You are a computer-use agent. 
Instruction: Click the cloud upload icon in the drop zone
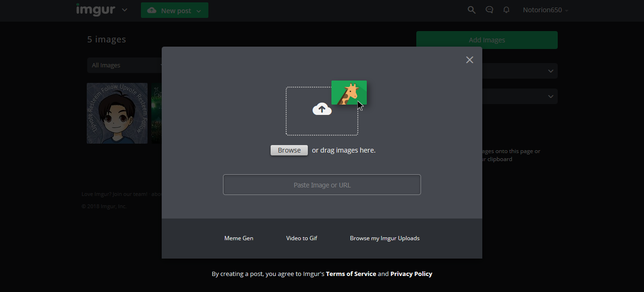pyautogui.click(x=322, y=109)
